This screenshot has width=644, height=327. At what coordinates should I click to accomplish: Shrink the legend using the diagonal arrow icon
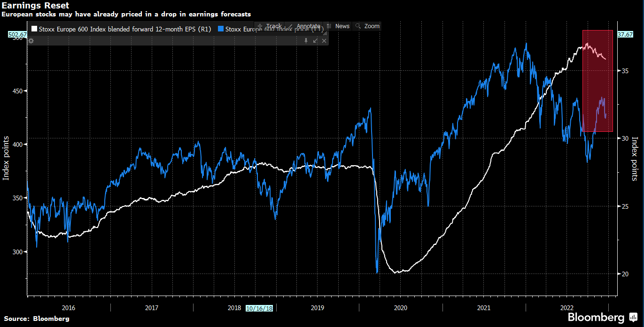(x=315, y=41)
